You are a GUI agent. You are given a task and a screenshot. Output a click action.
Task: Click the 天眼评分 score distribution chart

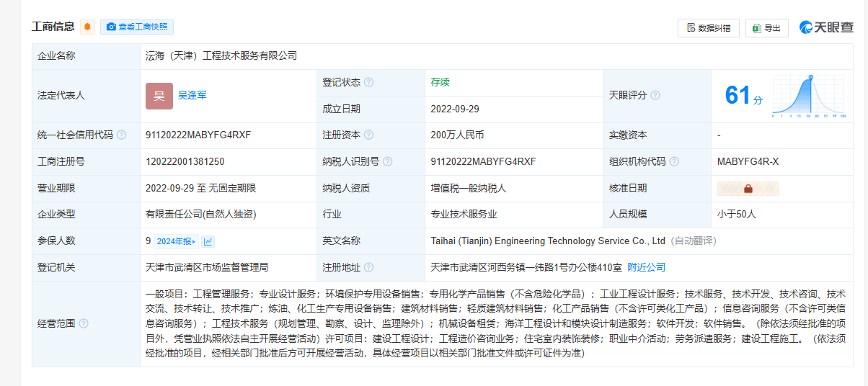[809, 95]
